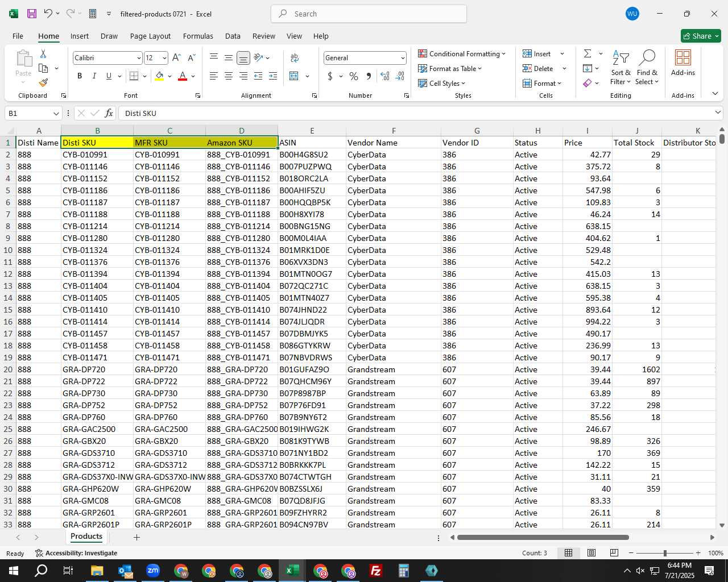Click the AutoSum sigma icon
This screenshot has width=728, height=582.
[588, 53]
